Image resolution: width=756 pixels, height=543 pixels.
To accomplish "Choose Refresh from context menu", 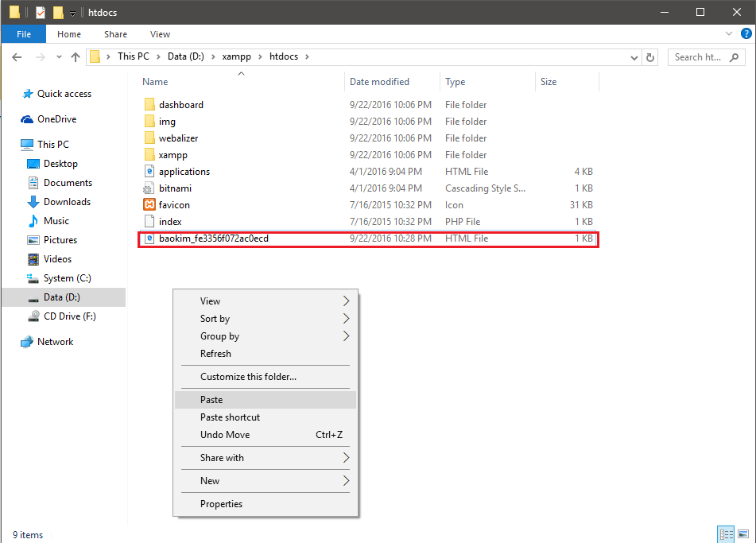I will [266, 354].
